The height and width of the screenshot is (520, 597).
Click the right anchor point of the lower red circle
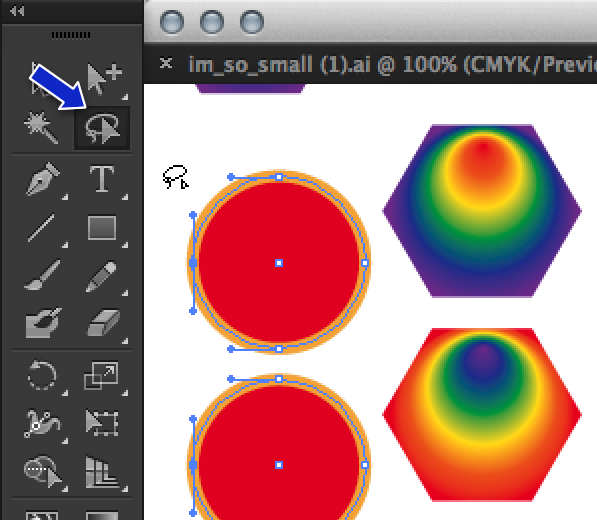pos(365,465)
